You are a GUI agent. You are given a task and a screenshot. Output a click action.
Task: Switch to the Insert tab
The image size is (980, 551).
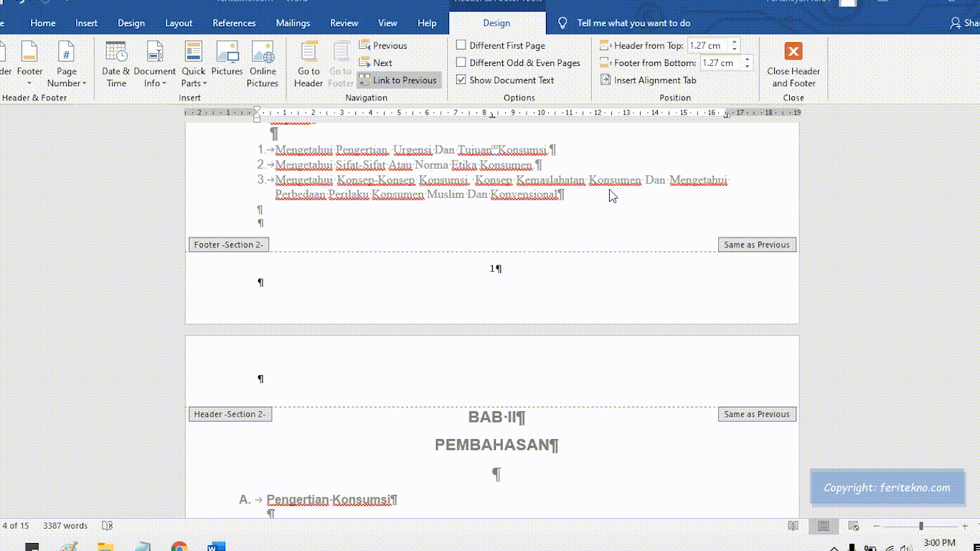(x=86, y=23)
